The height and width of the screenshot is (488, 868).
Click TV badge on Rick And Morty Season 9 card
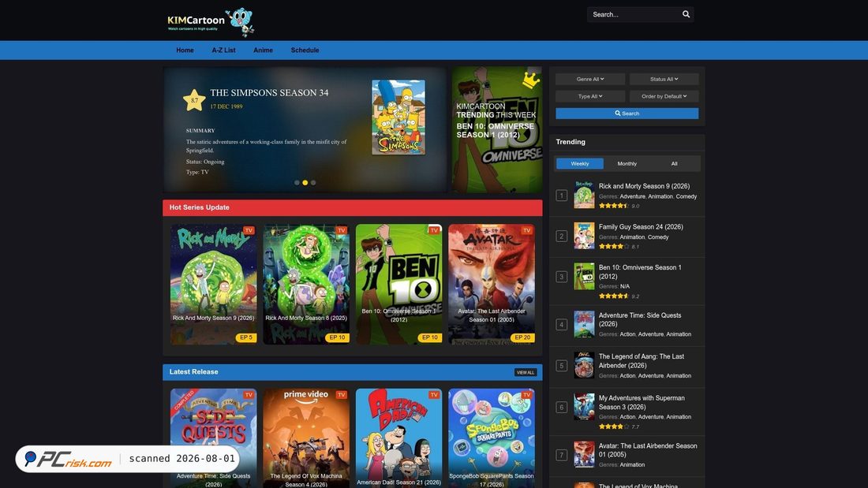coord(249,230)
